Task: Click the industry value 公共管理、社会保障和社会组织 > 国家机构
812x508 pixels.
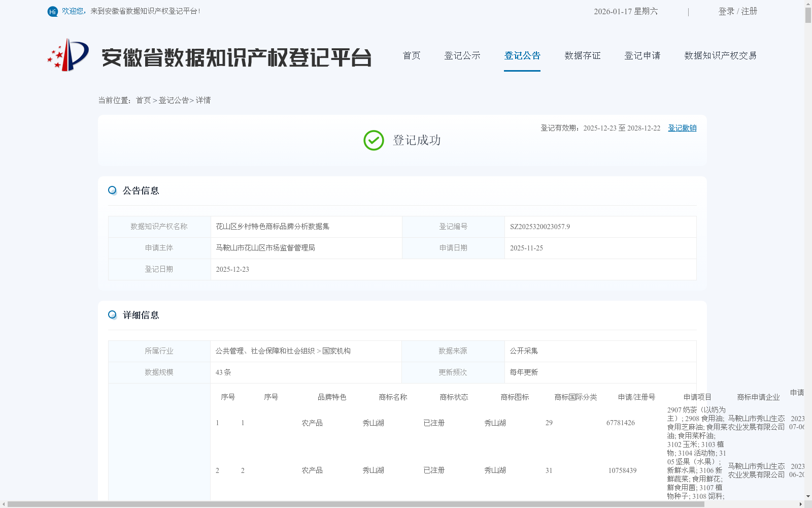Action: (283, 351)
